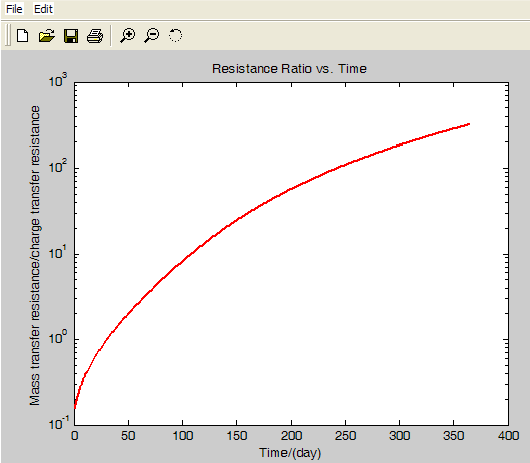Click the New Figure icon
The image size is (530, 463).
pos(23,35)
